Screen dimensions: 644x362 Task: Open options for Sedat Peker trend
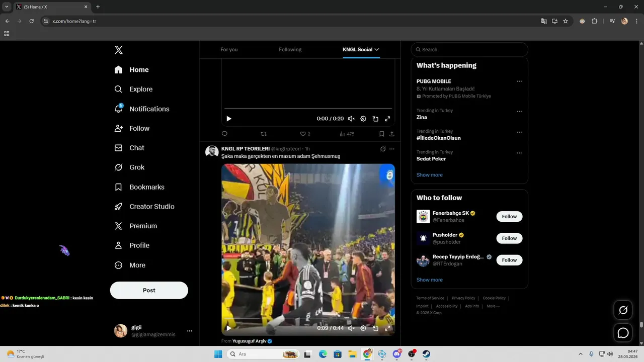(519, 153)
